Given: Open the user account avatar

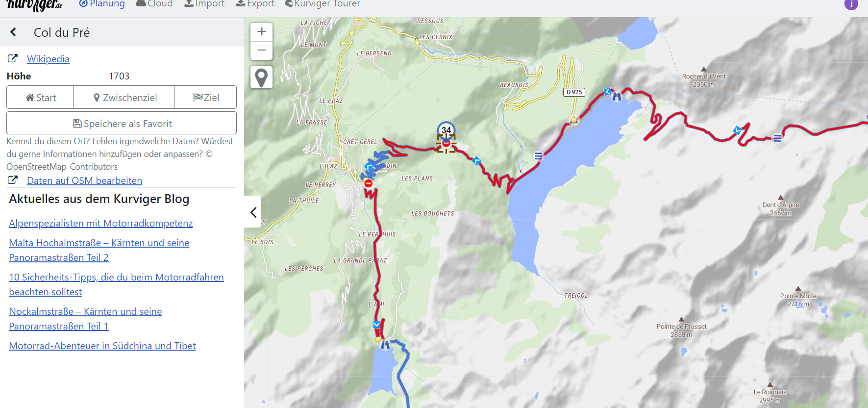Looking at the screenshot, I should (x=851, y=4).
